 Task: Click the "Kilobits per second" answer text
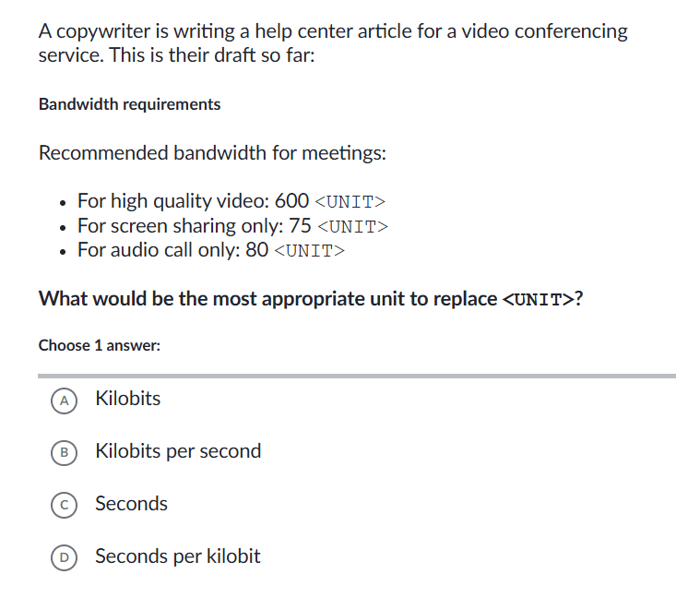coord(178,451)
